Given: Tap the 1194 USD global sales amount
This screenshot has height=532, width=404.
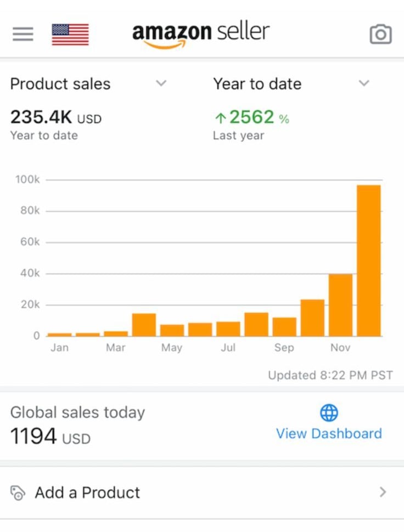Looking at the screenshot, I should coord(50,437).
